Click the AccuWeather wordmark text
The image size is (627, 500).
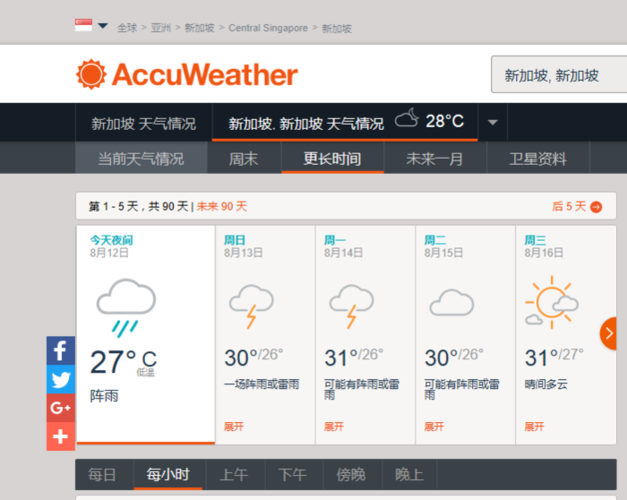tap(205, 74)
